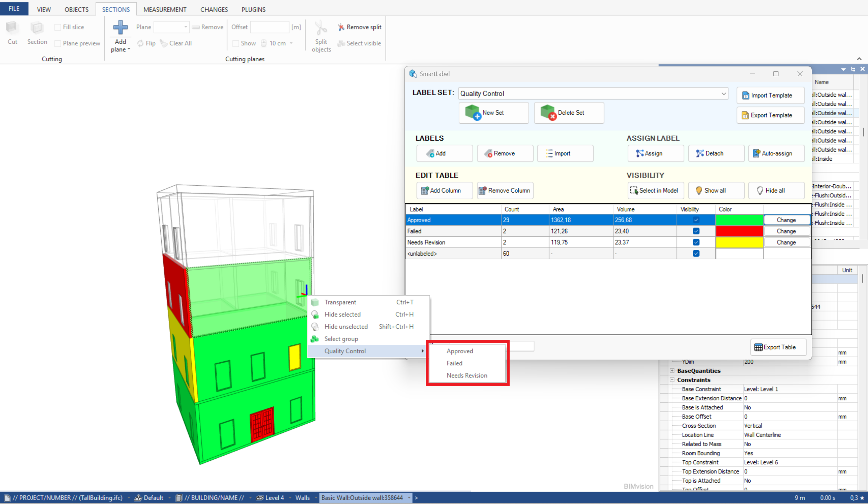Click Select in Model button
This screenshot has width=868, height=504.
(x=655, y=190)
